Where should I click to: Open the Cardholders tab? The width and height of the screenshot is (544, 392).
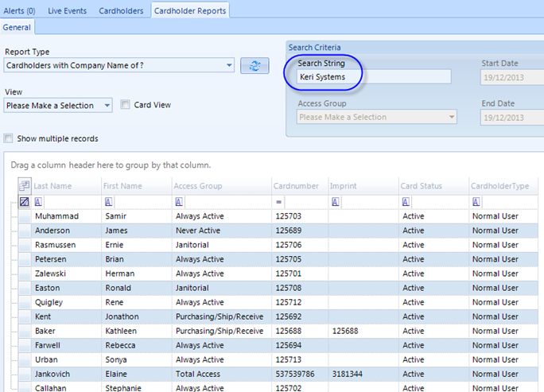click(x=121, y=10)
